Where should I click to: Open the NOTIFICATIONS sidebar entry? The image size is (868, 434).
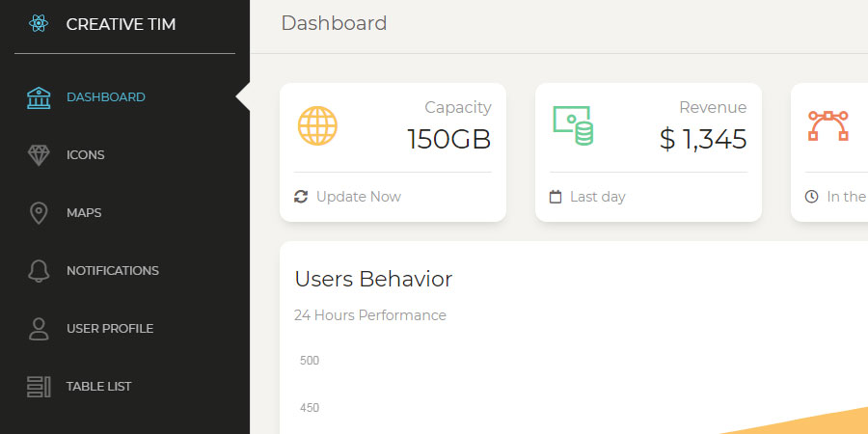(113, 271)
